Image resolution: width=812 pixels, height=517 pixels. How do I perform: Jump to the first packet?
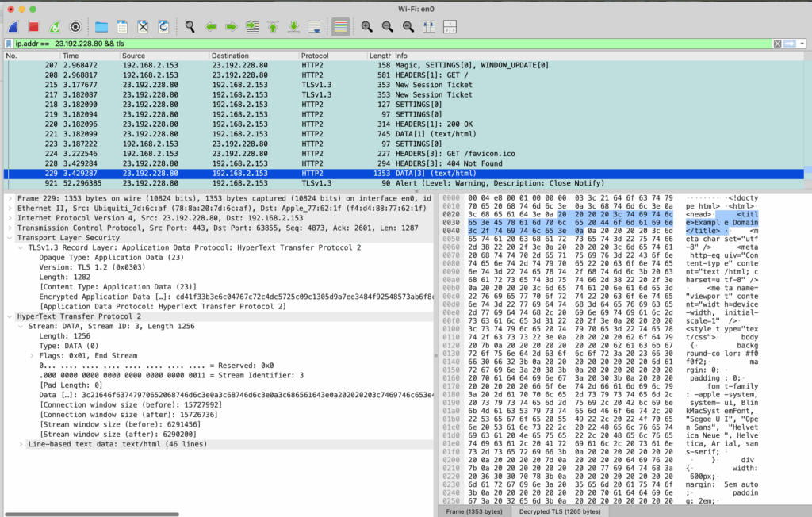click(x=273, y=27)
